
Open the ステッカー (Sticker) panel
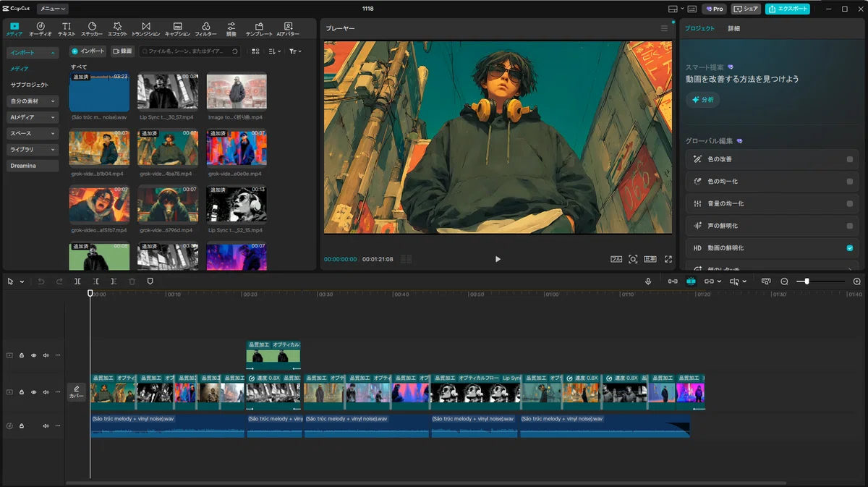click(x=92, y=29)
